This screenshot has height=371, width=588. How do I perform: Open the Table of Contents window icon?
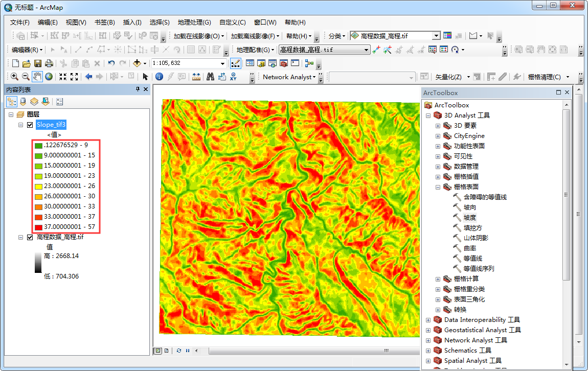[x=250, y=63]
